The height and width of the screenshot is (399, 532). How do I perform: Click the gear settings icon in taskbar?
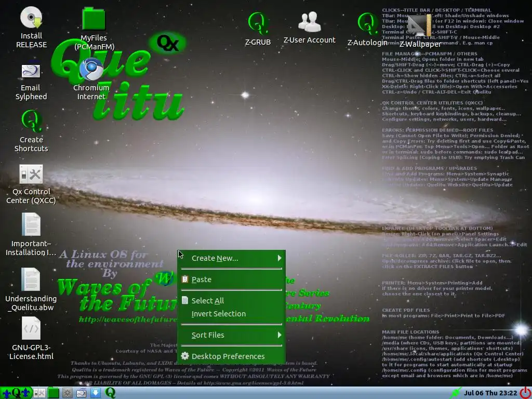tap(67, 393)
